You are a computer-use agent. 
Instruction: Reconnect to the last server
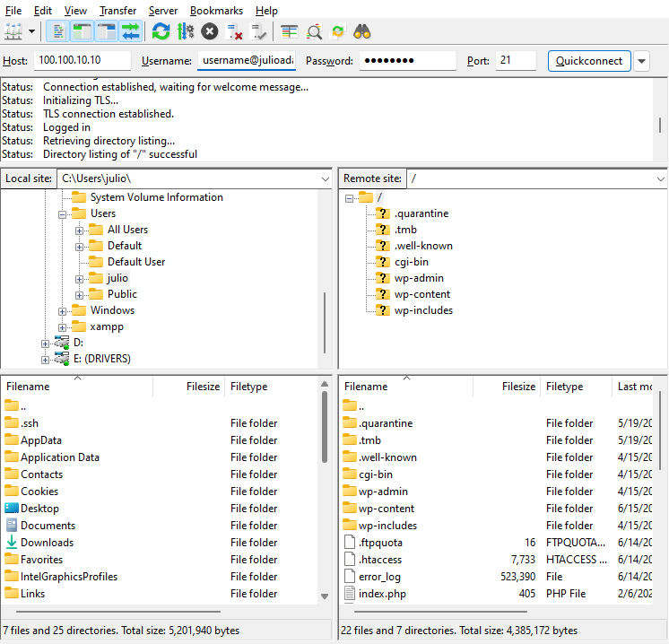(x=258, y=31)
